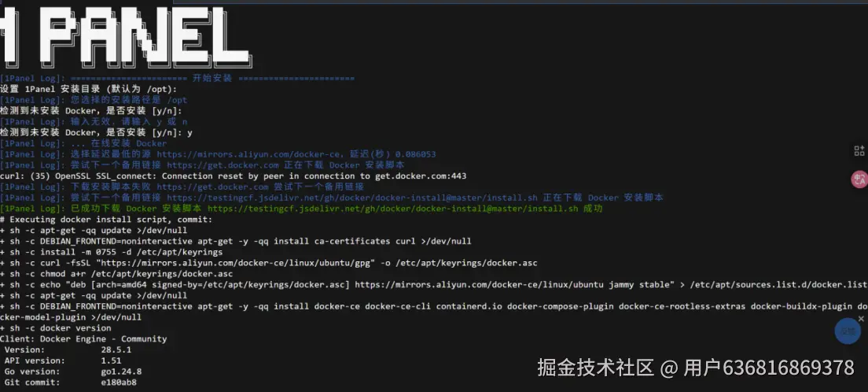Click the green "已成功下载 Docker 安装脚本" line

[x=301, y=209]
